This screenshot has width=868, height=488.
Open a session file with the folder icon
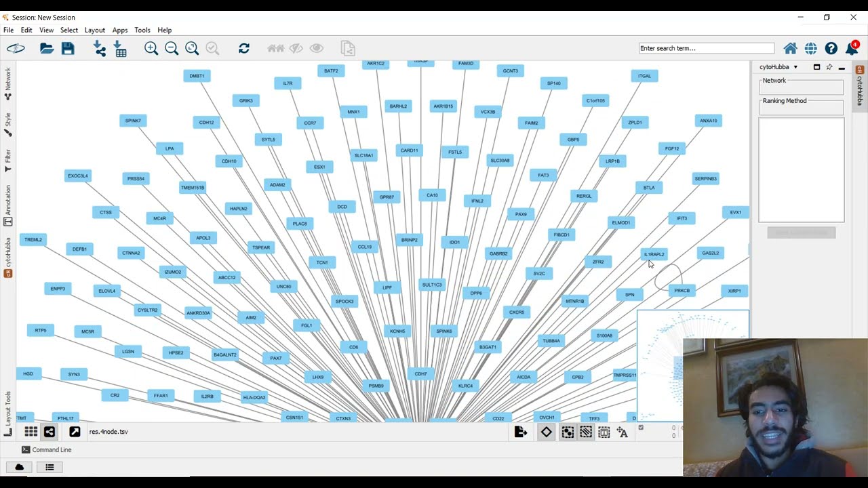[47, 48]
